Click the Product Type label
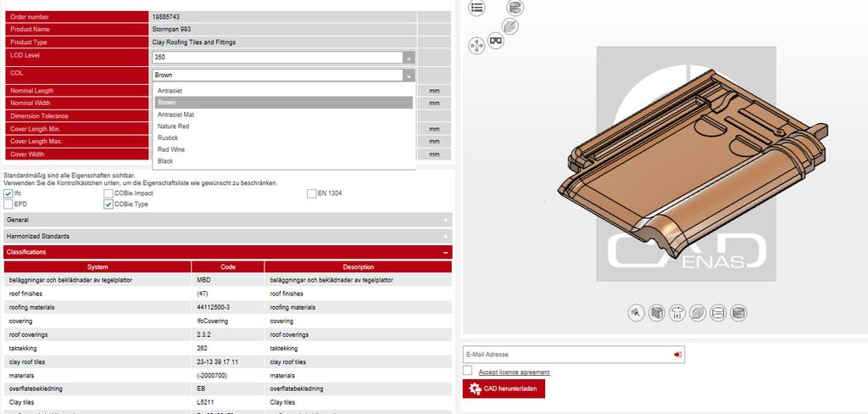Viewport: 868px width, 414px height. [29, 42]
